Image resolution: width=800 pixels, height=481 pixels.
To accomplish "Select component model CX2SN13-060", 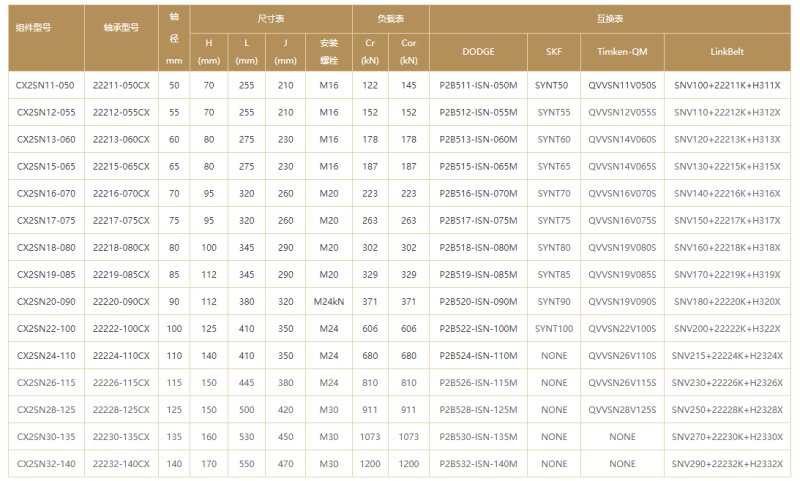I will 46,139.
